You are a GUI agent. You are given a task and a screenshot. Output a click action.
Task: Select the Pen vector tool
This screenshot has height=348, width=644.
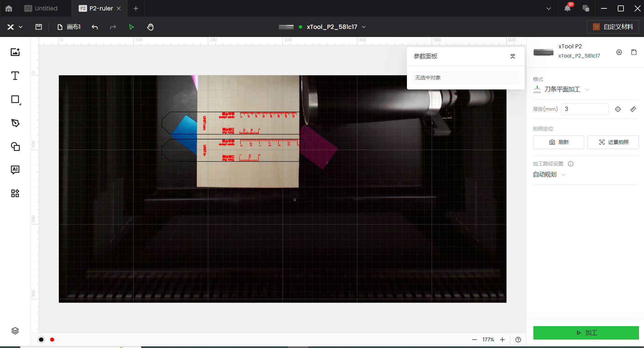tap(15, 123)
